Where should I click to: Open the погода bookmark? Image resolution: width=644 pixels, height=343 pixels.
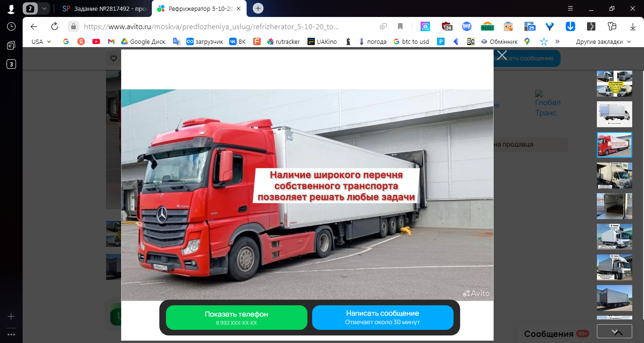click(373, 41)
